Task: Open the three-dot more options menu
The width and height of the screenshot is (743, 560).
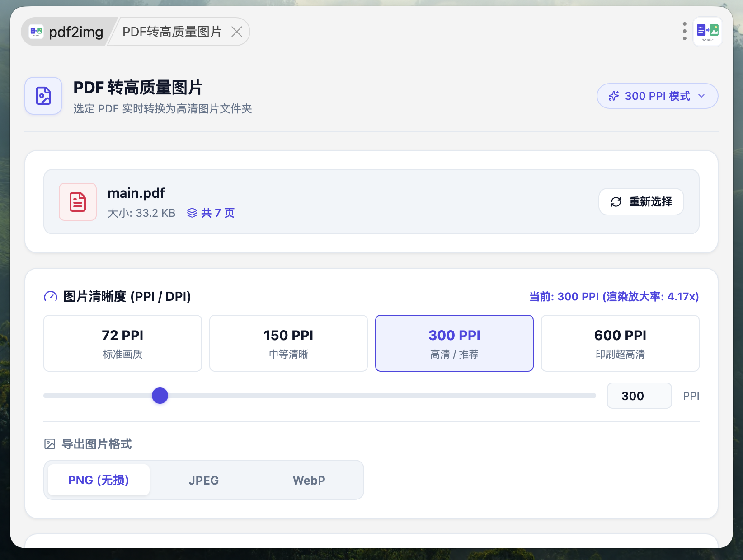Action: point(684,31)
